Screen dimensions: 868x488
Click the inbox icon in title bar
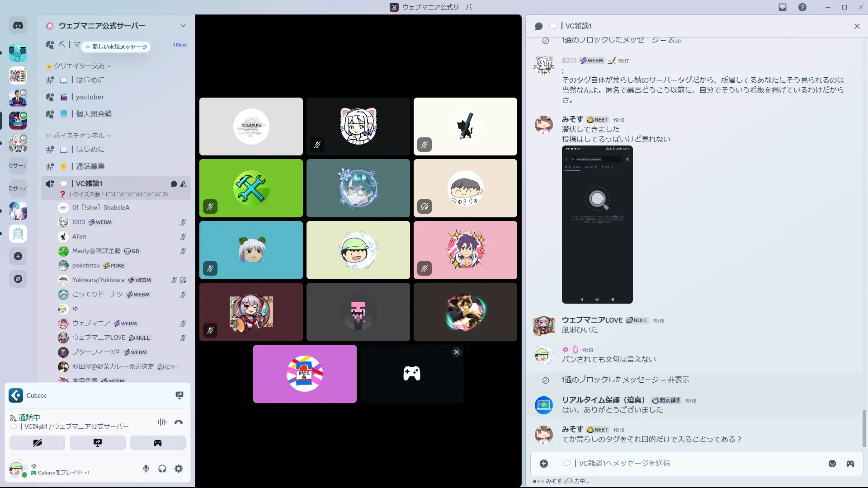pyautogui.click(x=783, y=7)
